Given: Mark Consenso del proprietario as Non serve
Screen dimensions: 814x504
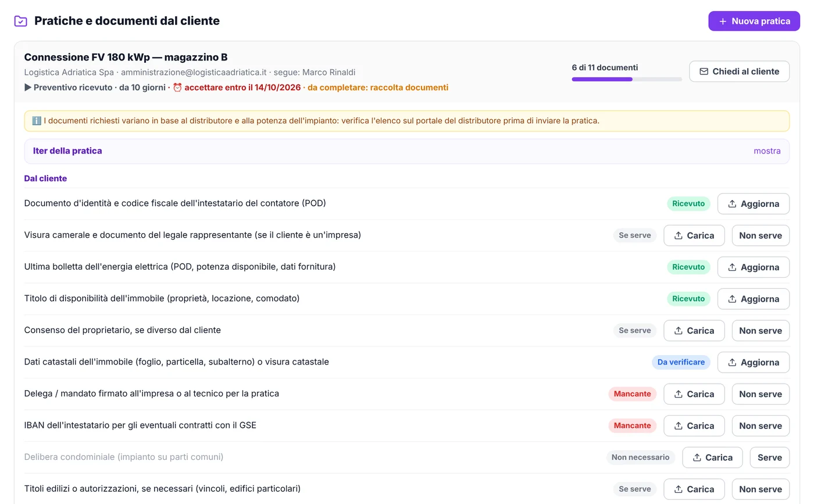Looking at the screenshot, I should pyautogui.click(x=761, y=331).
